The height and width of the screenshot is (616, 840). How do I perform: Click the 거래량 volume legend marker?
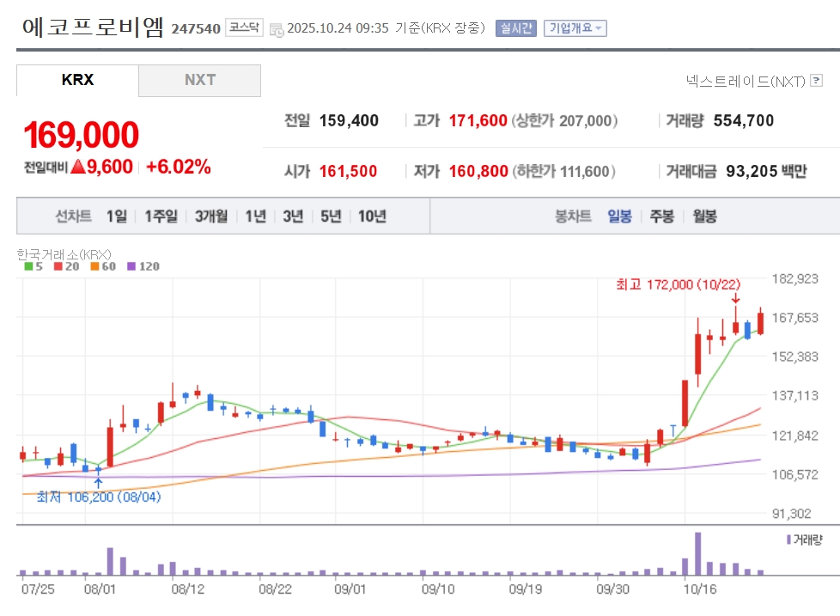click(788, 540)
